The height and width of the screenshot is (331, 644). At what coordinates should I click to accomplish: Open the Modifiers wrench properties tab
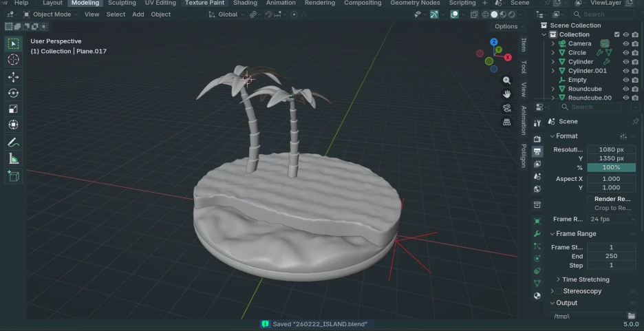[537, 234]
